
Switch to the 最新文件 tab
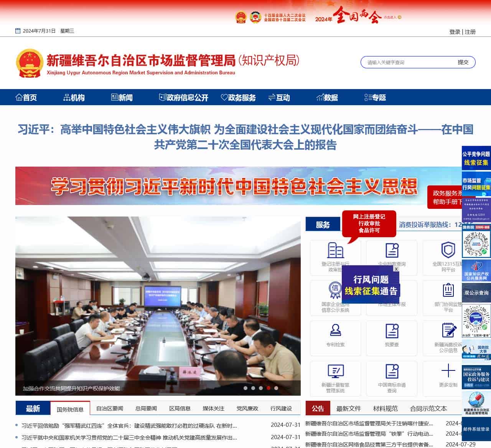349,408
